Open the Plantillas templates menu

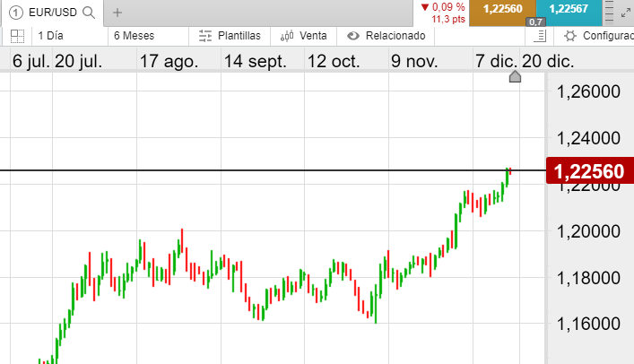(230, 36)
